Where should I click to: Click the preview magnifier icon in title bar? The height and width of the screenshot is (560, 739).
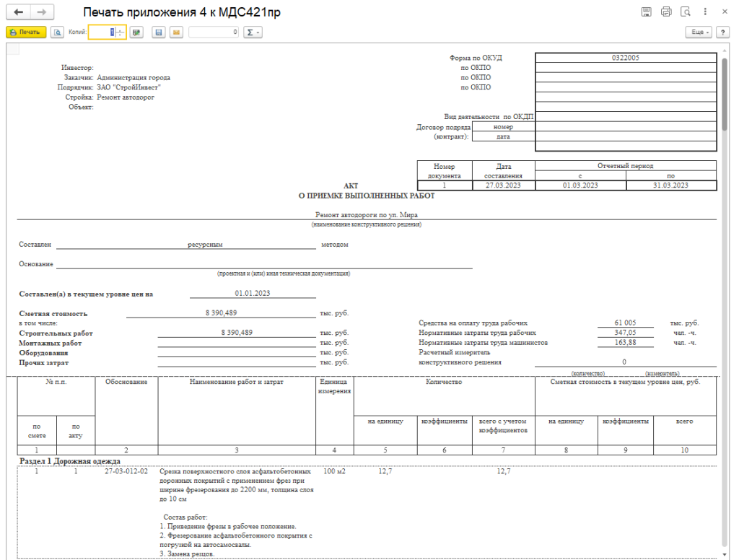click(x=685, y=12)
